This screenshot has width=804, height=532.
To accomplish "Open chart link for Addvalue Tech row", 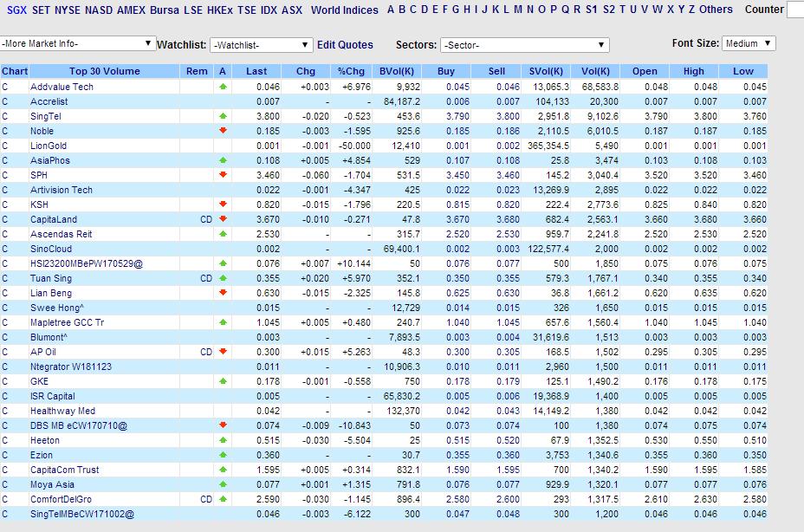I will tap(4, 87).
